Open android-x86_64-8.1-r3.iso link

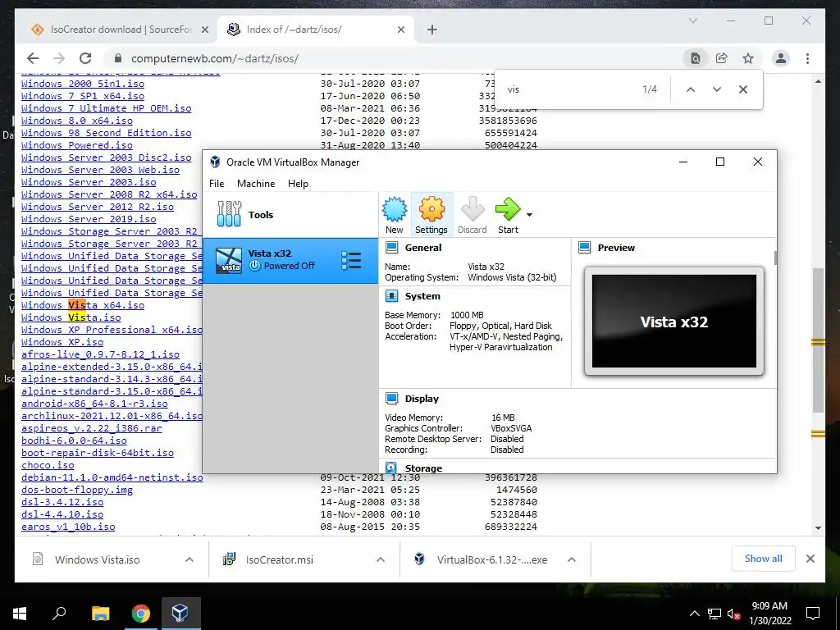94,404
